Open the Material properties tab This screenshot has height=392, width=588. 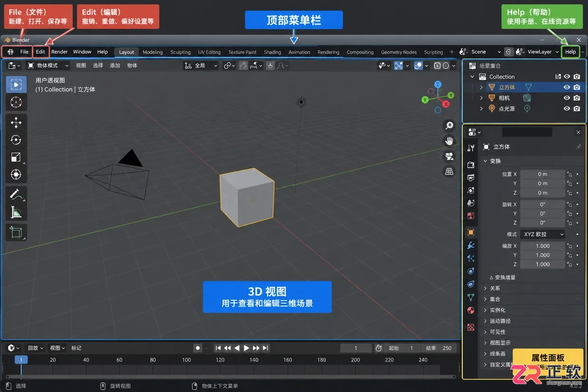(471, 310)
